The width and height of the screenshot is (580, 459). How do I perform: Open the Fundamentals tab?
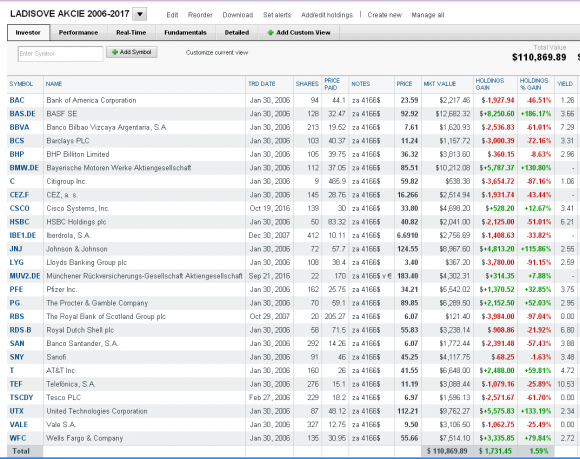[185, 33]
